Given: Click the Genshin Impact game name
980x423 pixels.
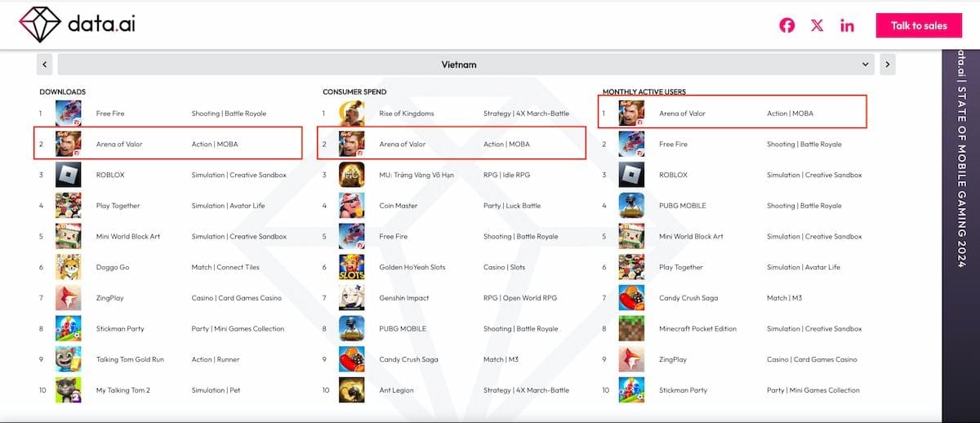Looking at the screenshot, I should [x=404, y=298].
